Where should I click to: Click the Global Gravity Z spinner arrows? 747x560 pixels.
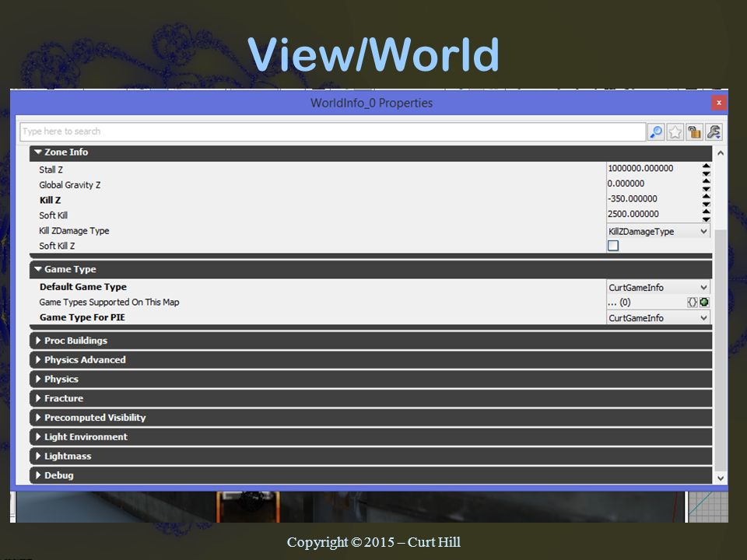coord(706,184)
